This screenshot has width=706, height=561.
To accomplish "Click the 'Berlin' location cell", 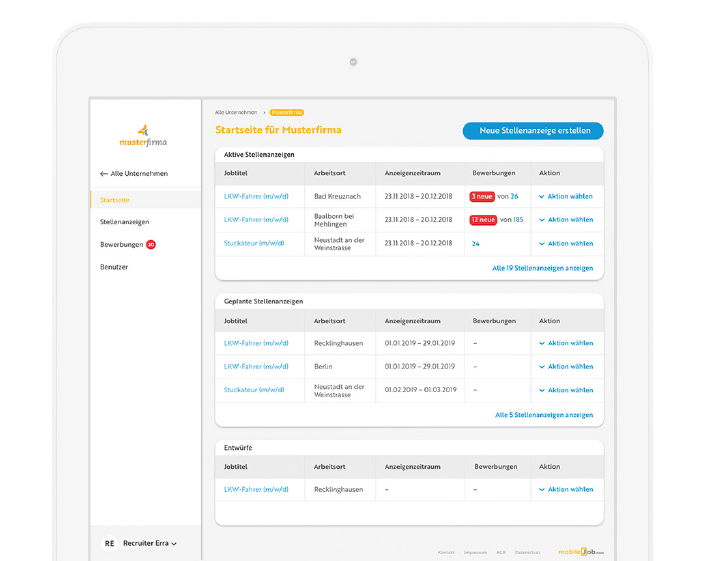I will [323, 366].
